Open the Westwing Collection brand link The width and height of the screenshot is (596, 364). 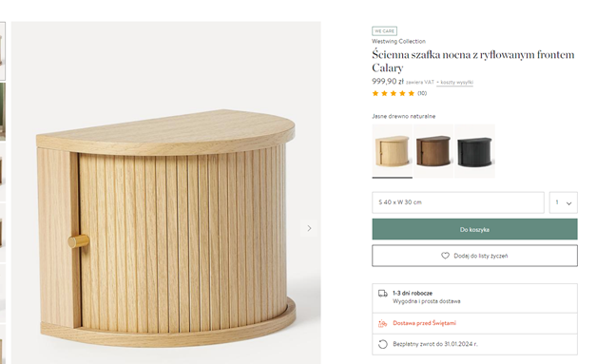(x=398, y=41)
